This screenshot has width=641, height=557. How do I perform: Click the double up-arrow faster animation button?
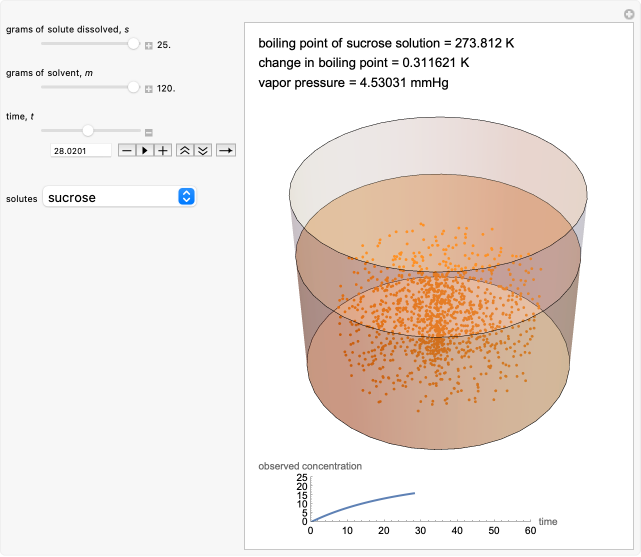184,150
